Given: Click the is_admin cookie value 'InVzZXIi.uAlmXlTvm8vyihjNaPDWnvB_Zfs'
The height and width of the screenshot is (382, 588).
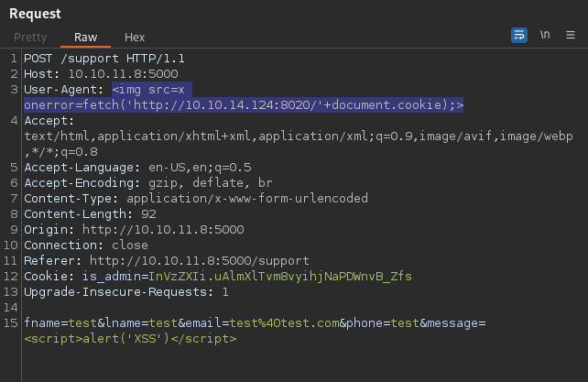Looking at the screenshot, I should pos(280,277).
